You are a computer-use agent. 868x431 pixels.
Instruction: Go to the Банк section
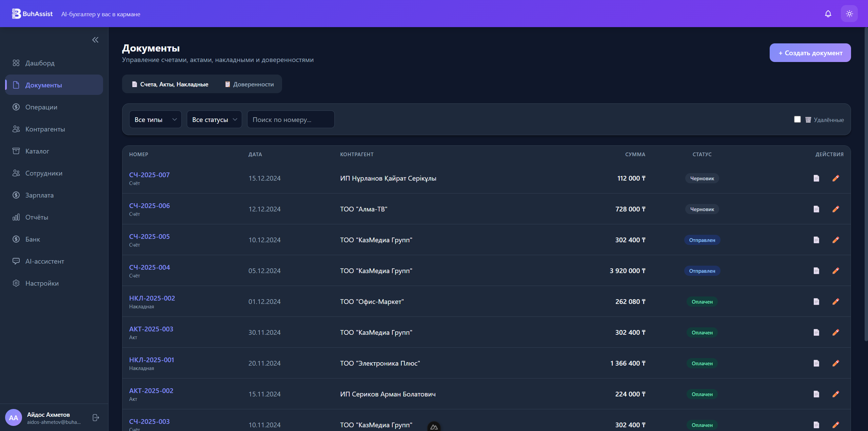point(33,239)
